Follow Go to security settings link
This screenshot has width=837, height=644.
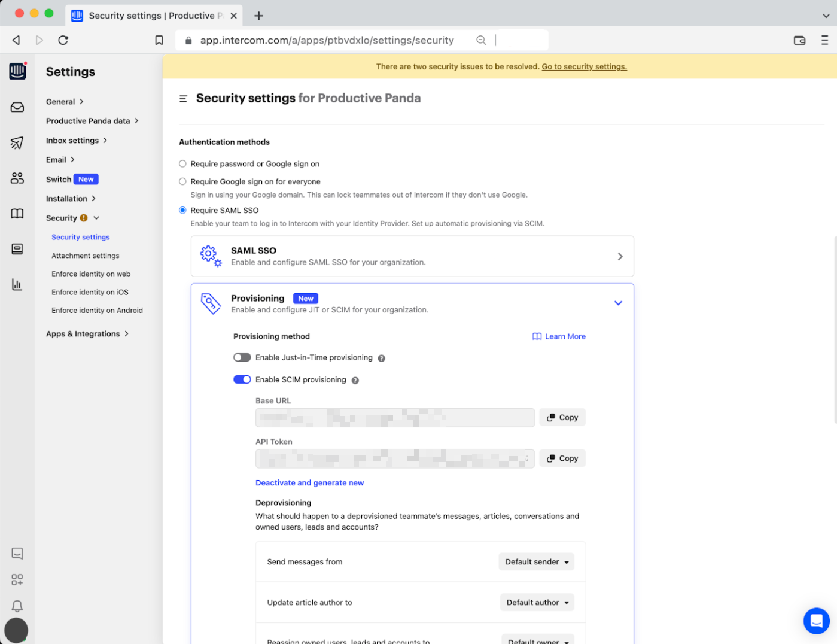pyautogui.click(x=584, y=66)
